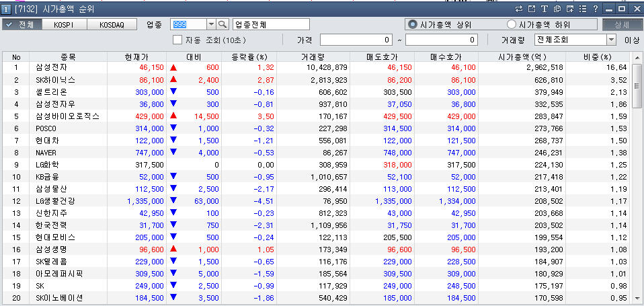Click the magnifier search icon beside 업종 code

[223, 24]
